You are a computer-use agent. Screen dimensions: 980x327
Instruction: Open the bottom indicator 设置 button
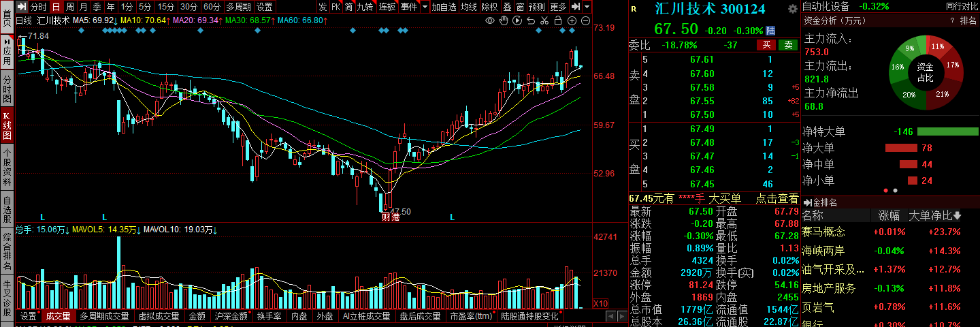tap(29, 316)
